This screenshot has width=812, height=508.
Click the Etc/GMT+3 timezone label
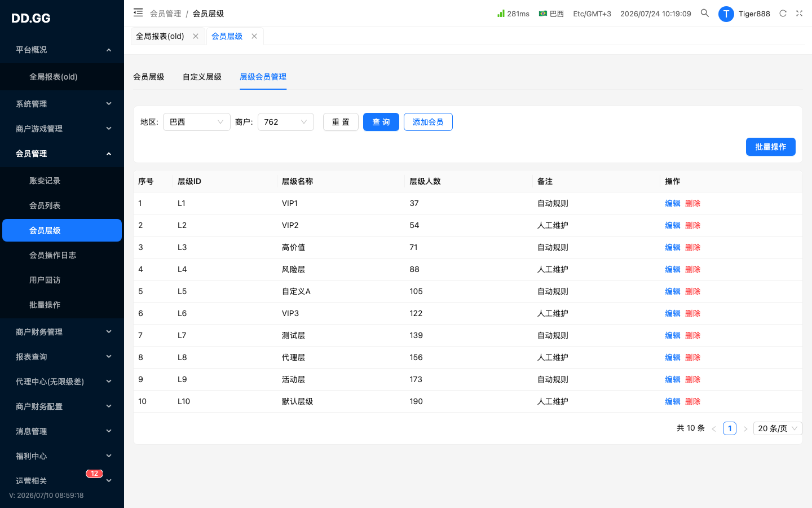click(x=592, y=14)
